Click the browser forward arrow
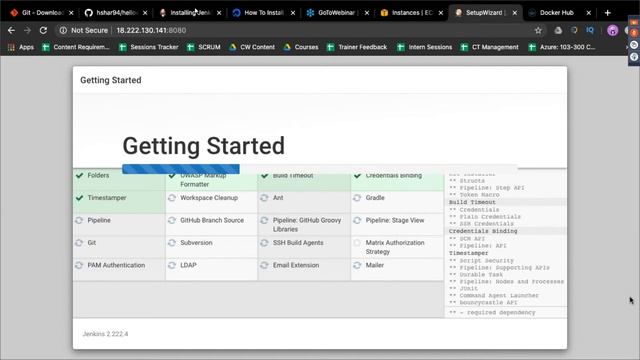Screen dimensions: 640x360 click(x=27, y=30)
